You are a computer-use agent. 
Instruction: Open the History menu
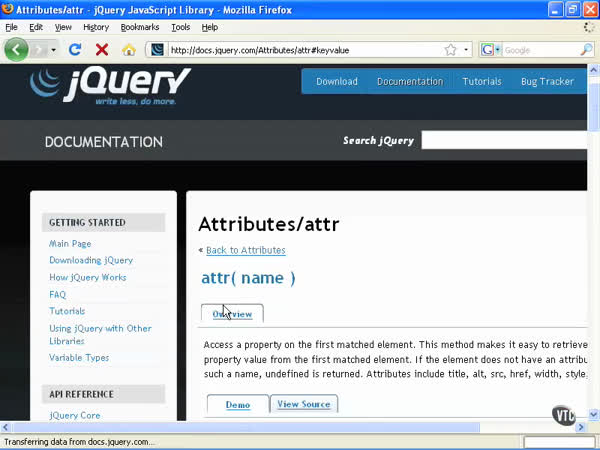click(x=96, y=27)
